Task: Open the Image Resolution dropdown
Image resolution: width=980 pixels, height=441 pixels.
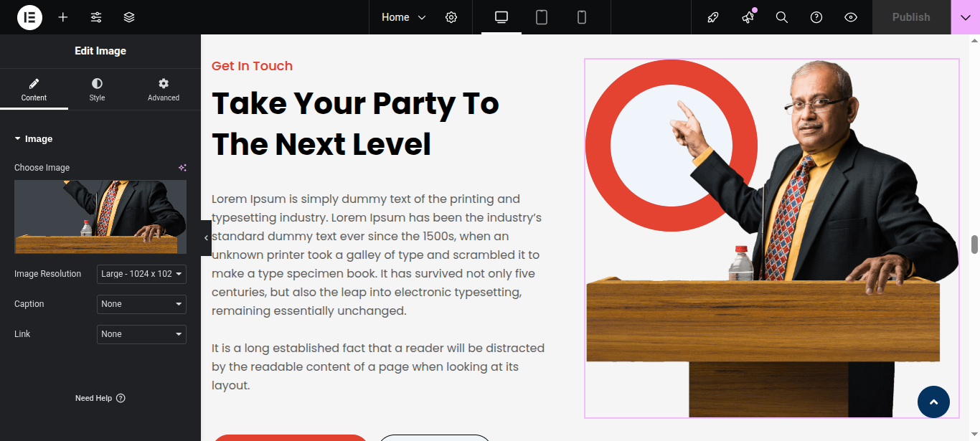Action: pos(141,274)
